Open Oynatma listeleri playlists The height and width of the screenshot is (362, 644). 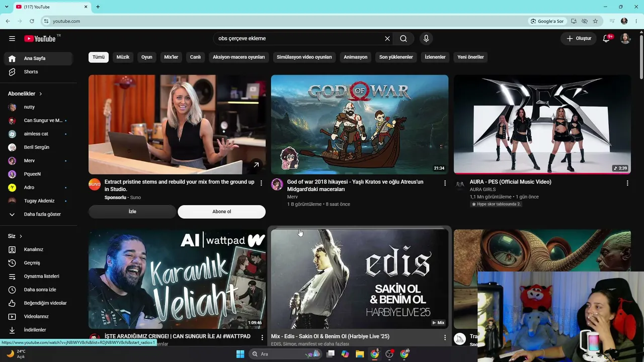[38, 277]
